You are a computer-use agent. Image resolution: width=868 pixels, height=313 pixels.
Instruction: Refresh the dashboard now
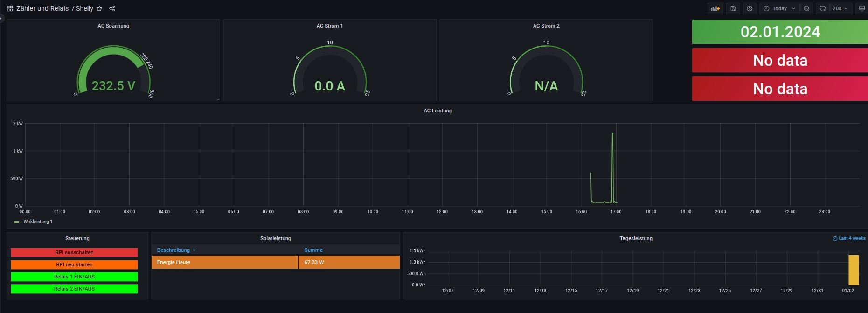point(823,8)
